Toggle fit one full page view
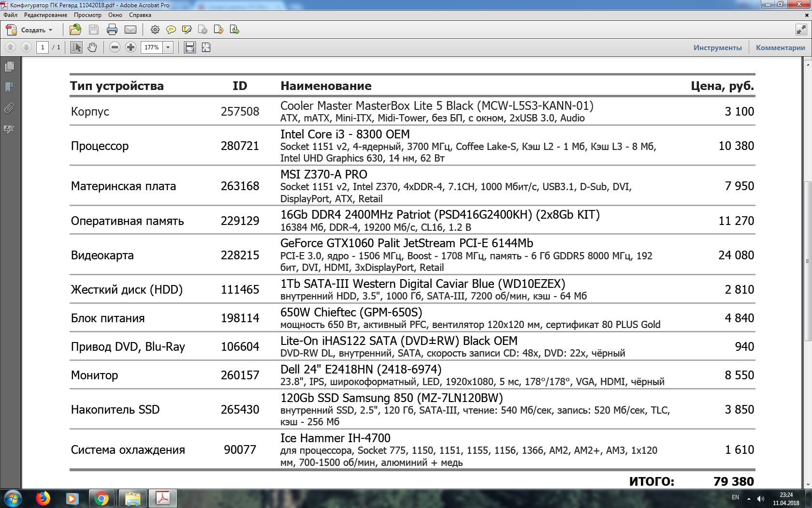Screen dimensions: 812x508 [x=206, y=47]
